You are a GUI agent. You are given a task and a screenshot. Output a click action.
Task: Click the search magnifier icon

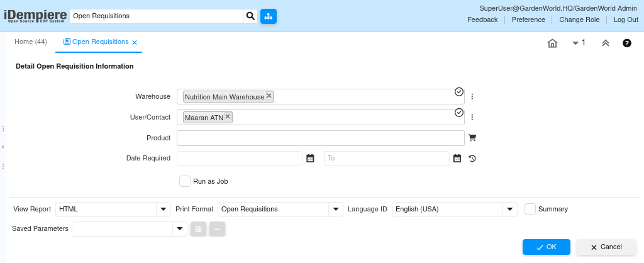click(x=250, y=16)
